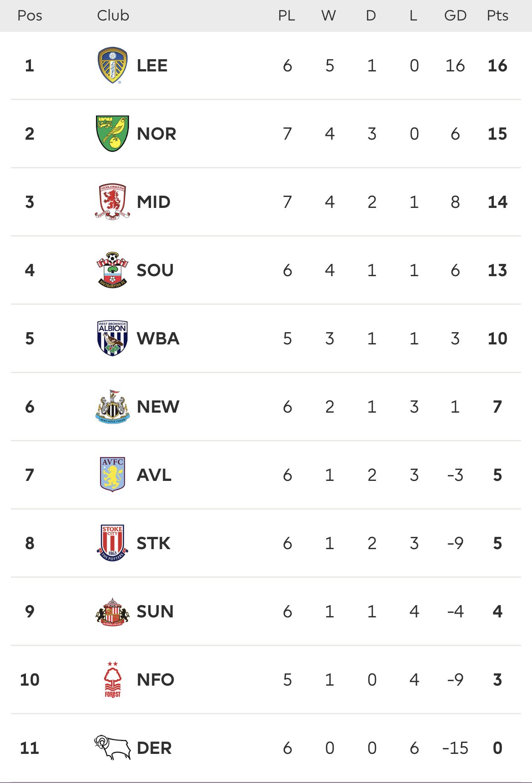
Task: Click the DER team name
Action: (154, 748)
